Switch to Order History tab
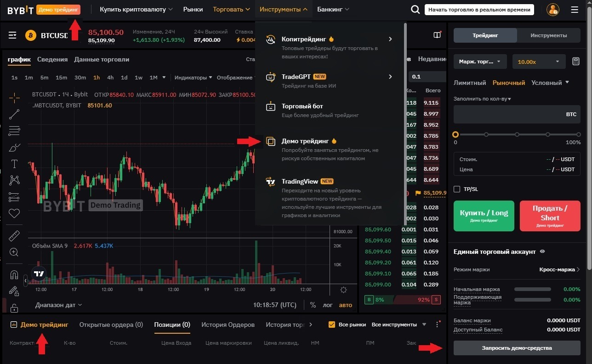Image resolution: width=592 pixels, height=364 pixels. 228,325
